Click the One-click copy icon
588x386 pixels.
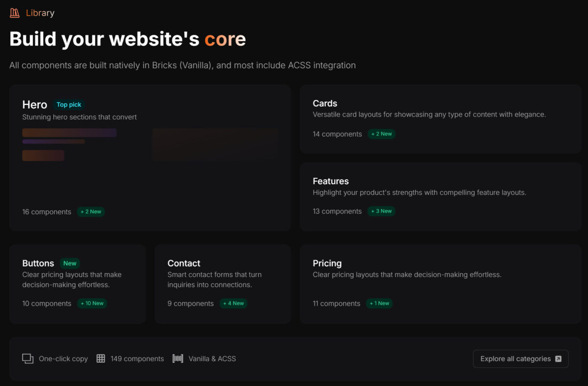tap(27, 359)
